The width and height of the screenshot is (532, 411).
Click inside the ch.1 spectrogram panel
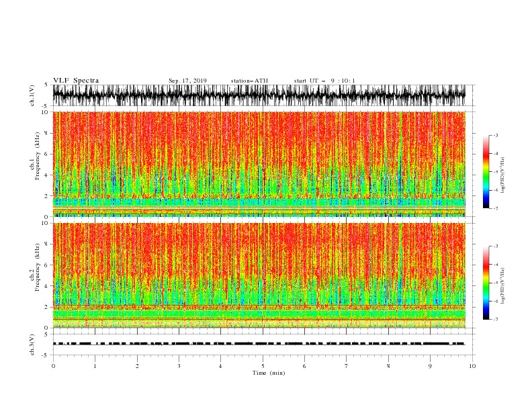point(259,164)
